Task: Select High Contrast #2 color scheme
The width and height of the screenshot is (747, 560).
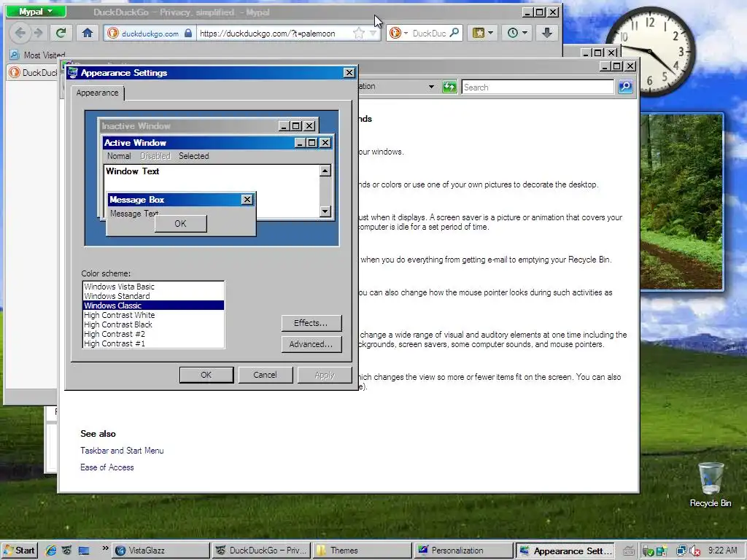Action: coord(153,334)
